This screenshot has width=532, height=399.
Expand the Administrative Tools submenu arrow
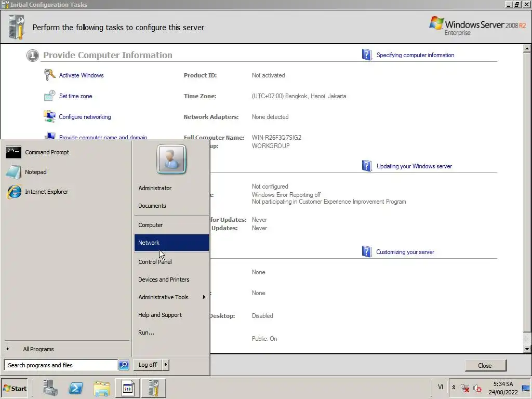(204, 297)
